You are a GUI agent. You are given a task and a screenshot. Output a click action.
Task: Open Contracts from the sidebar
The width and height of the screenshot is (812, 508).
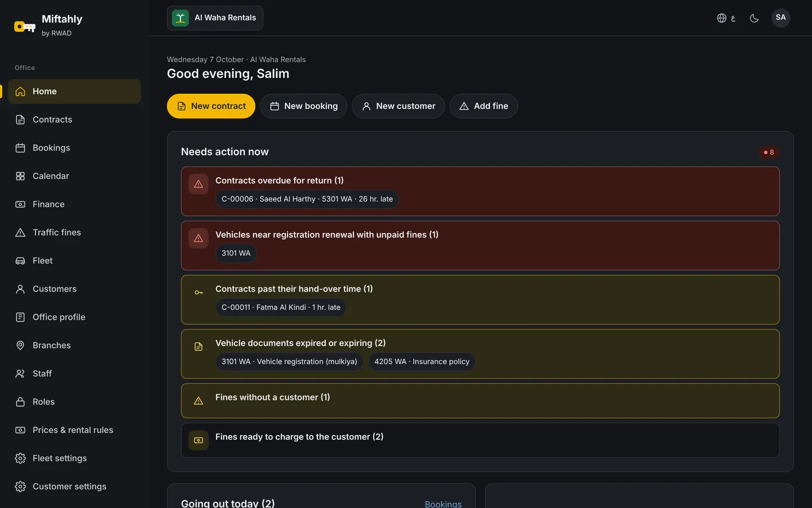click(x=74, y=120)
